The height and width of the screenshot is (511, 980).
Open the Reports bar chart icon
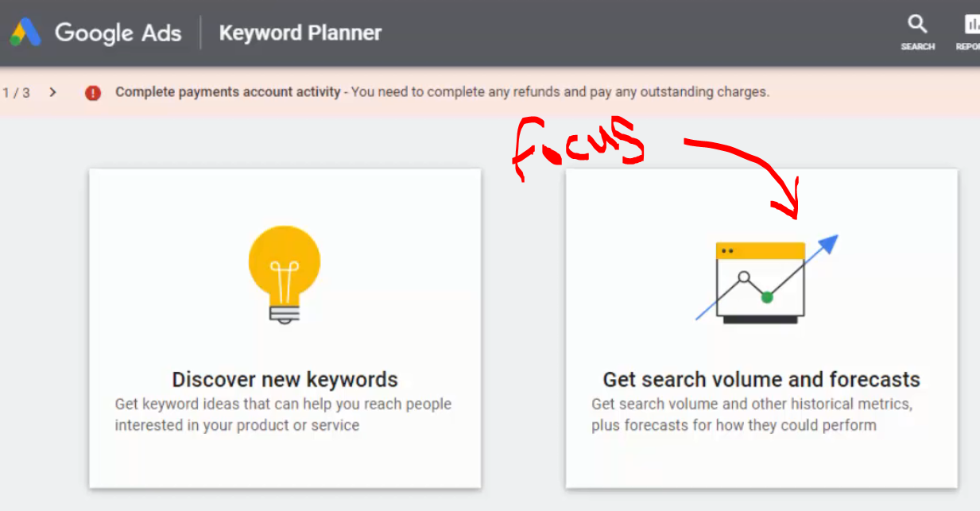972,24
